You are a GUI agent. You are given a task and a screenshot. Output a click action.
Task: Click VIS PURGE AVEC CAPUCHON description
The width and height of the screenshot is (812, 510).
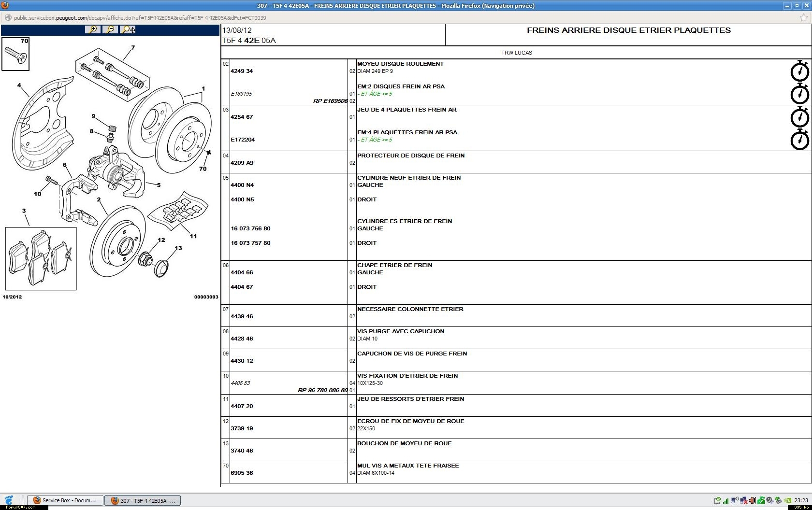pos(401,331)
